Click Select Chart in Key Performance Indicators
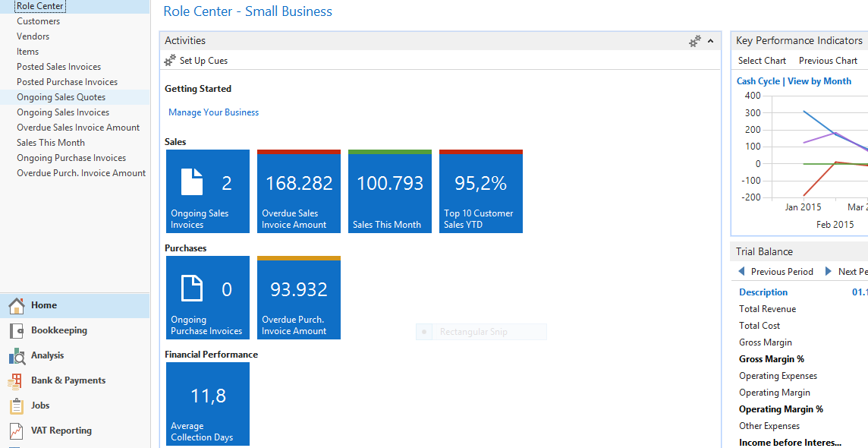Image resolution: width=868 pixels, height=448 pixels. (762, 61)
